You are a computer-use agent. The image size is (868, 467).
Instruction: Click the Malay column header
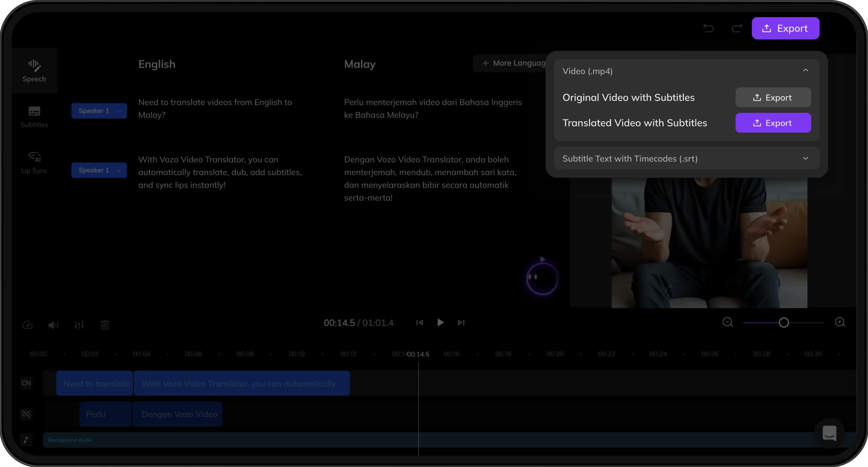coord(360,64)
